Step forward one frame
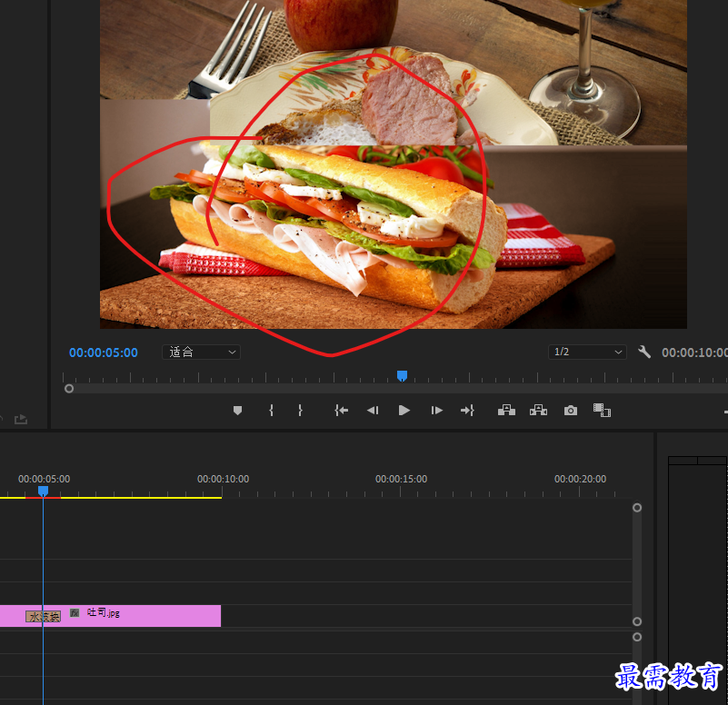The height and width of the screenshot is (705, 728). [436, 411]
